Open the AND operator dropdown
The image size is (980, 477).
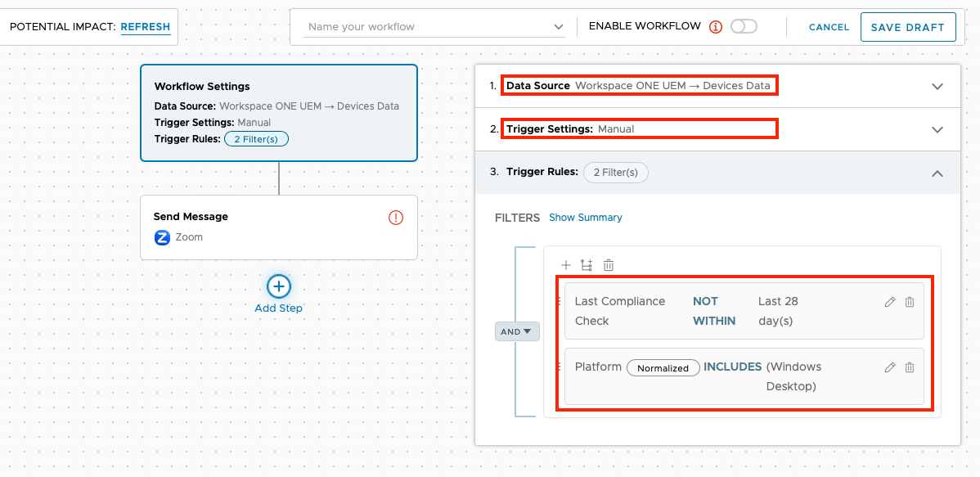point(517,331)
